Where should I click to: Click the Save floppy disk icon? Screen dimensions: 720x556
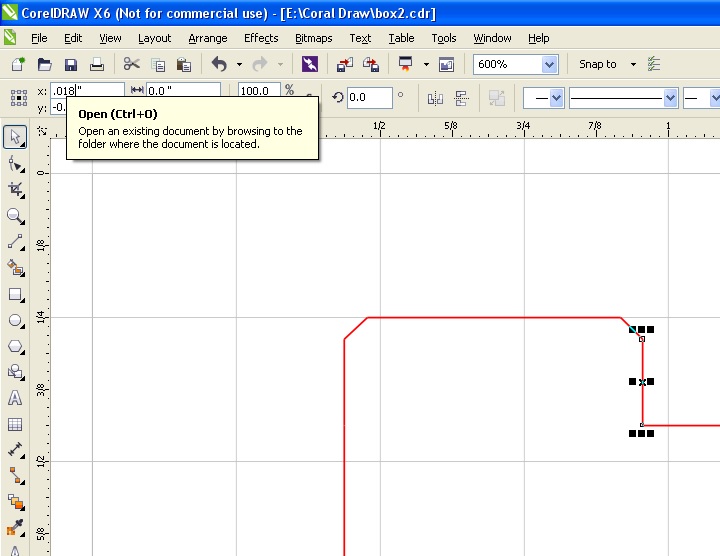(71, 64)
